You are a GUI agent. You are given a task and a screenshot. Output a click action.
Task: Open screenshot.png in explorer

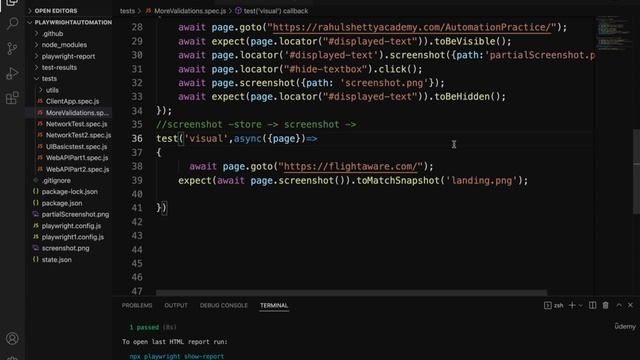[65, 248]
